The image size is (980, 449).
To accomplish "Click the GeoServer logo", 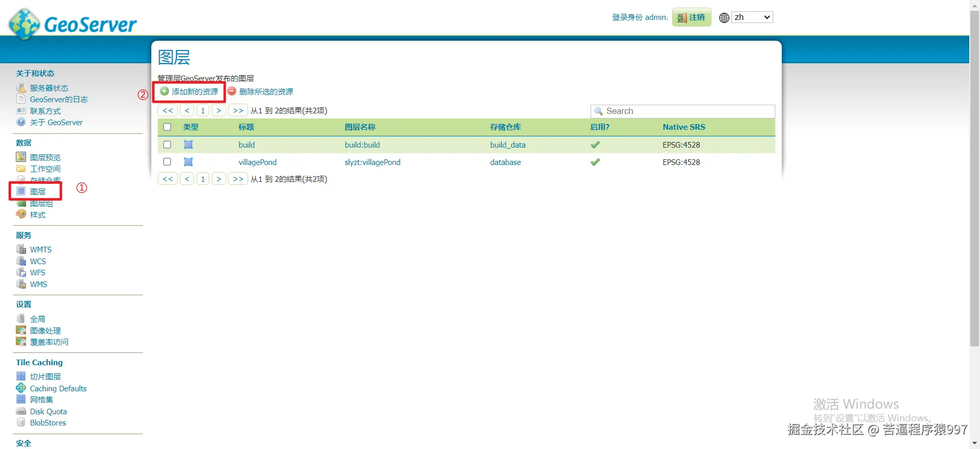I will coord(72,23).
